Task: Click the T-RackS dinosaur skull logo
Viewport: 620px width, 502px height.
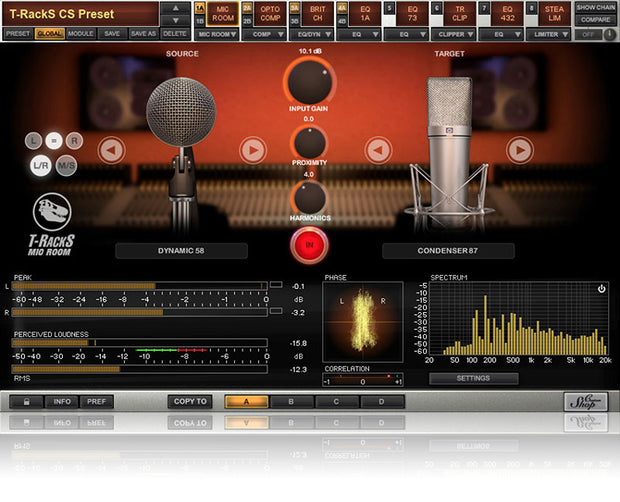Action: 52,211
